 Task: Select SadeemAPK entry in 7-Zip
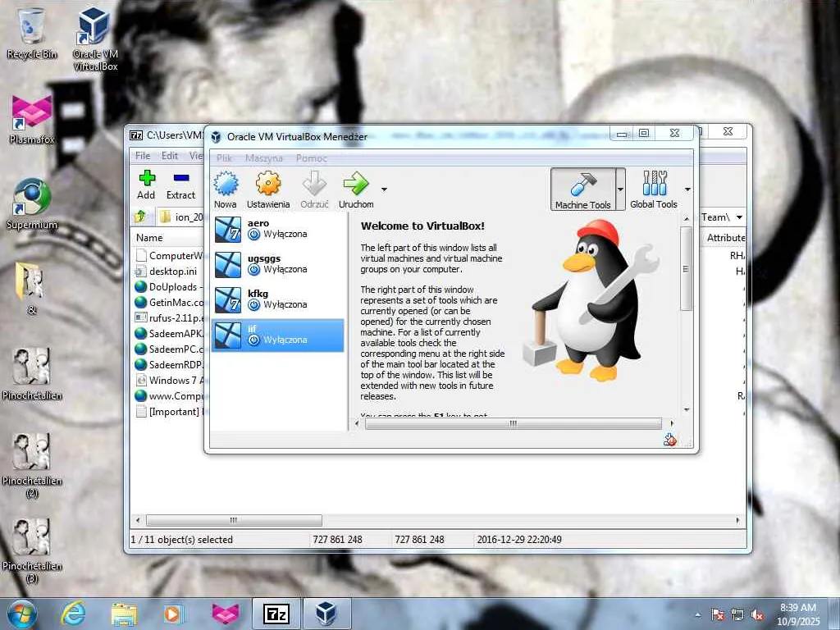coord(168,333)
